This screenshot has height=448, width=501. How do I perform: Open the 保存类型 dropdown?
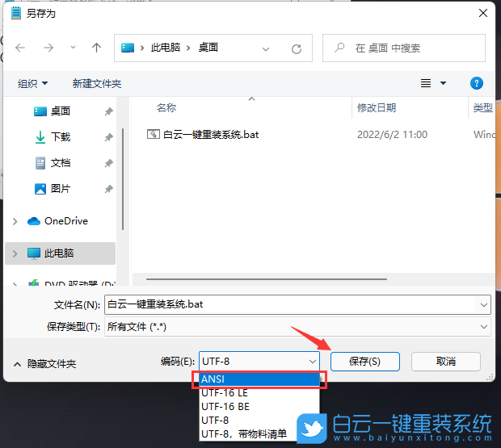point(297,327)
